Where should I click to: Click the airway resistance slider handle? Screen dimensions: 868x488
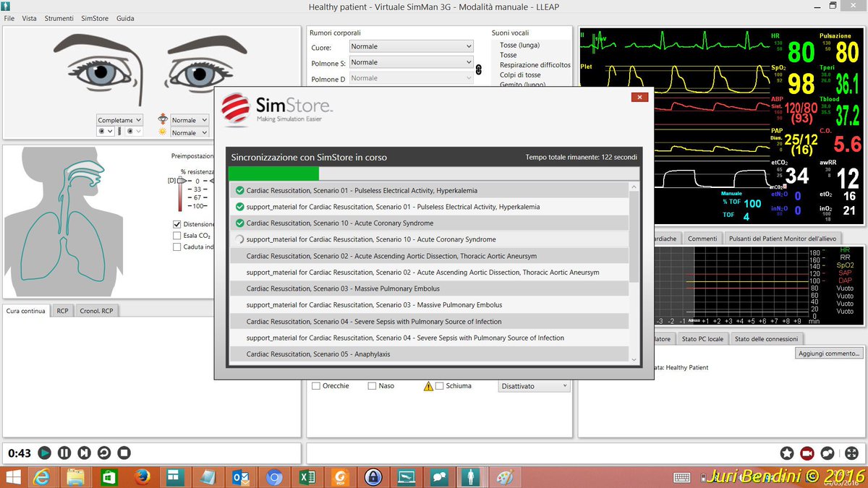182,181
